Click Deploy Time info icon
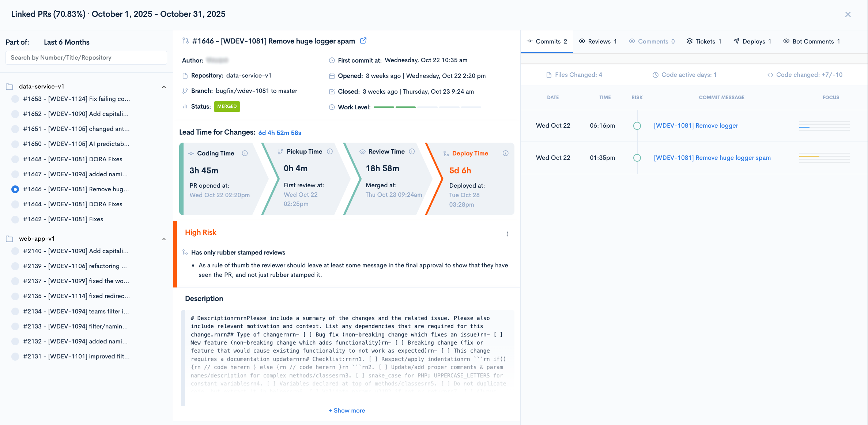 [505, 153]
